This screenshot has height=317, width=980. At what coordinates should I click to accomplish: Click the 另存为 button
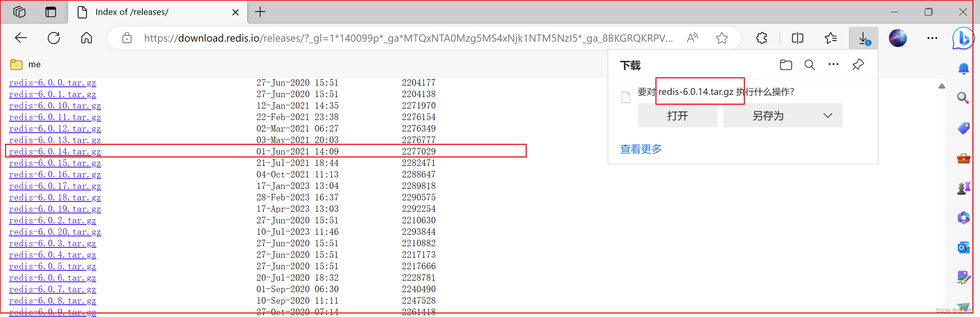(768, 115)
